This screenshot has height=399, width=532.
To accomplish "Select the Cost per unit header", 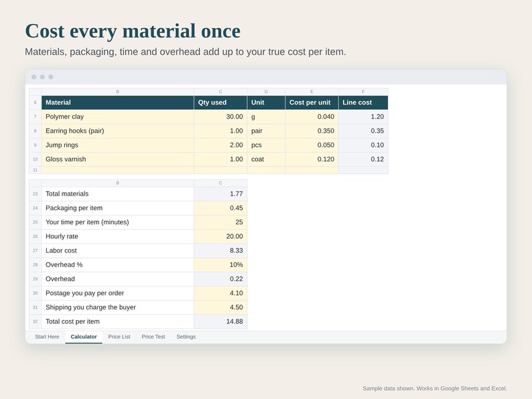I will (x=312, y=102).
